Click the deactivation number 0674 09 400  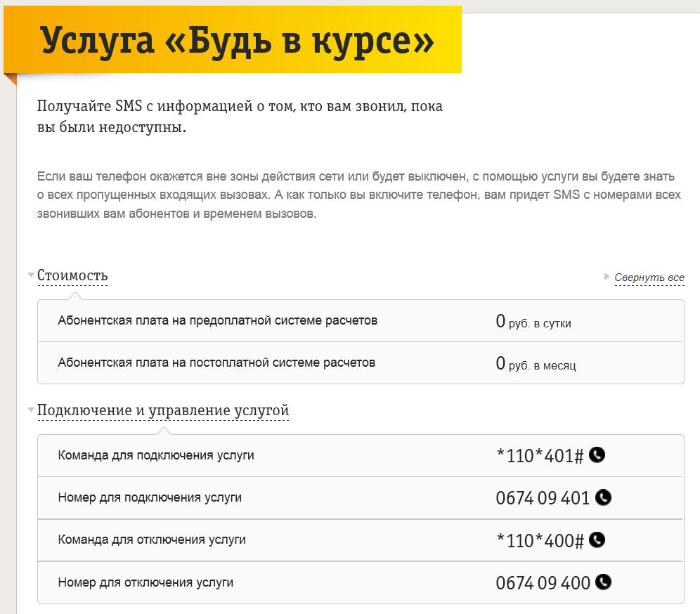click(x=543, y=582)
